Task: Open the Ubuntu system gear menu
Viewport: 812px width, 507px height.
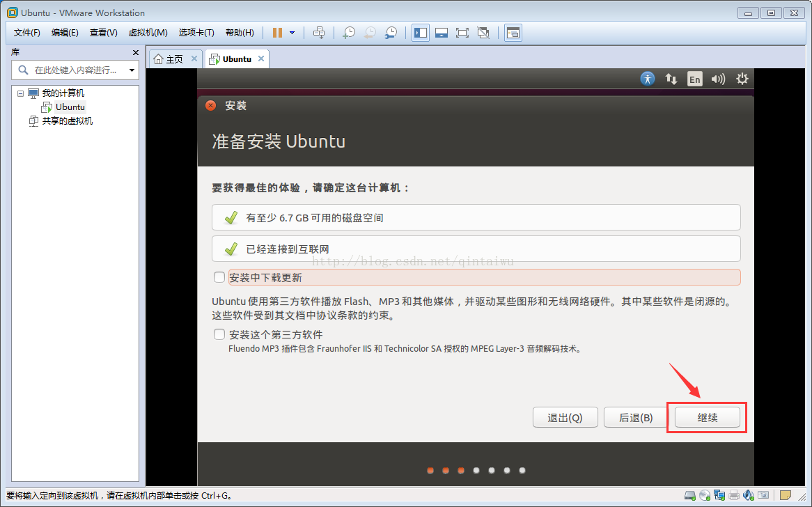Action: pos(742,79)
